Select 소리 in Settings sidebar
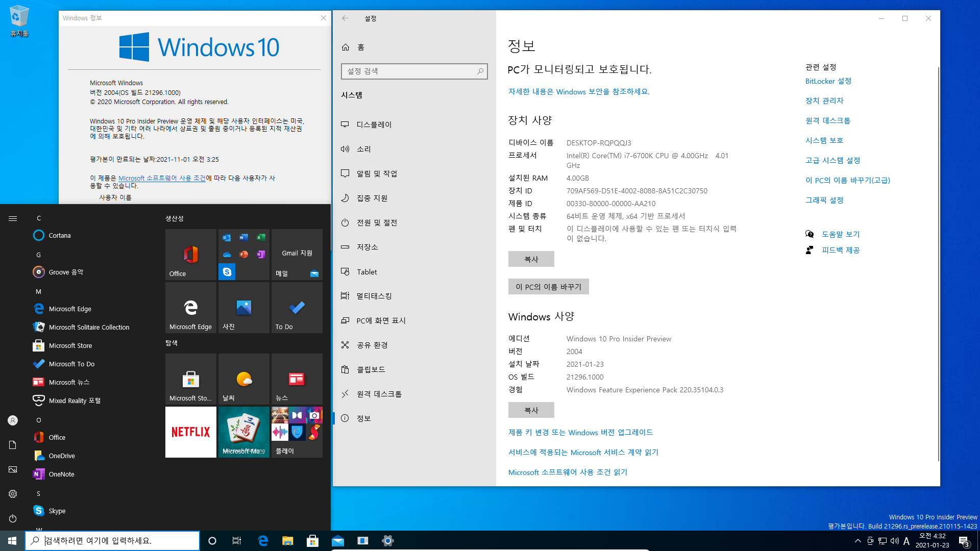The height and width of the screenshot is (551, 980). pyautogui.click(x=413, y=149)
